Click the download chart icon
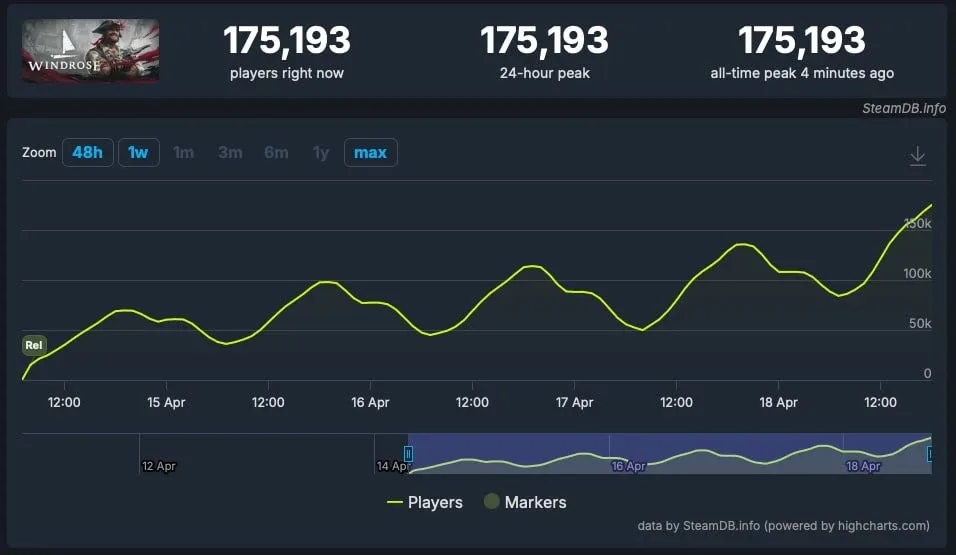This screenshot has width=956, height=555. [x=917, y=157]
